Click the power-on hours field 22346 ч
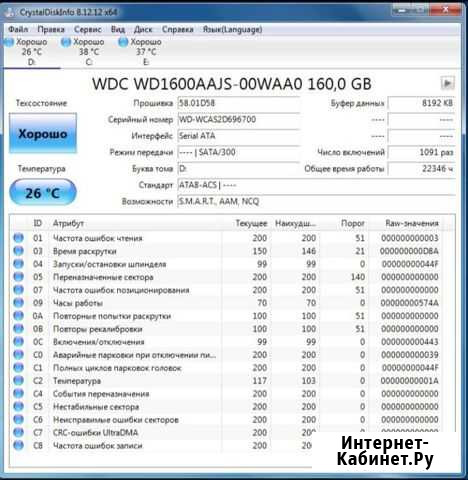 pyautogui.click(x=421, y=169)
